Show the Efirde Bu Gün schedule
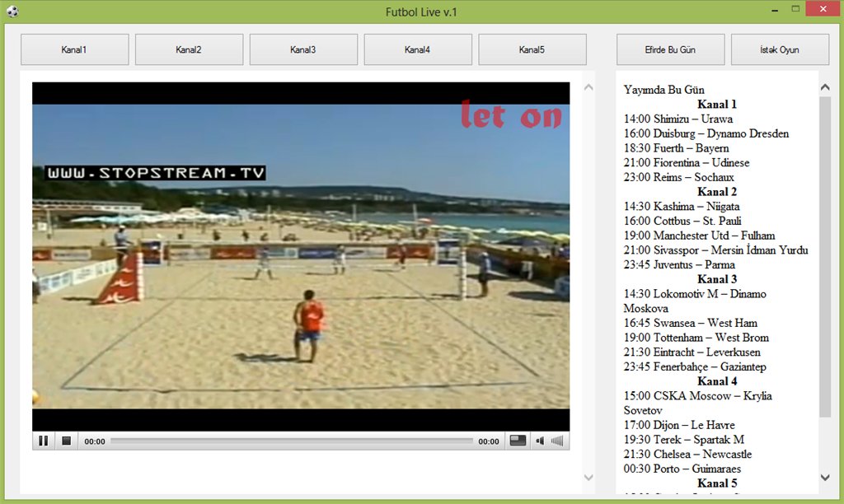 (670, 49)
